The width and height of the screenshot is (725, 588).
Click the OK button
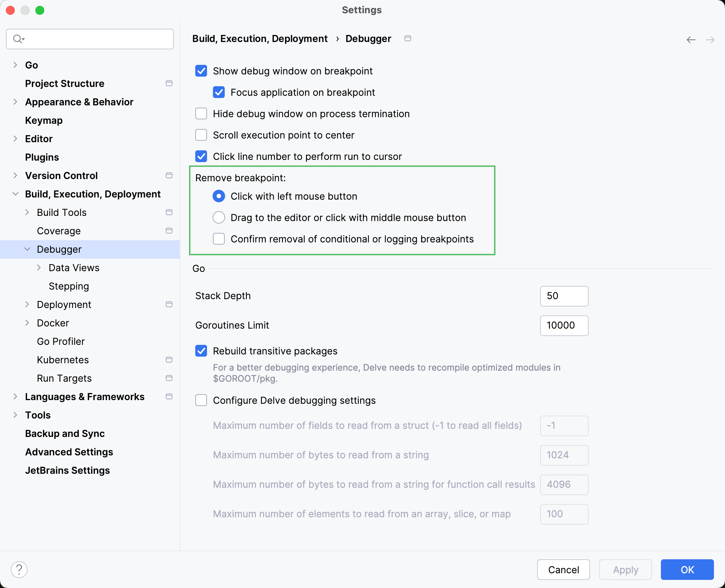click(x=687, y=570)
